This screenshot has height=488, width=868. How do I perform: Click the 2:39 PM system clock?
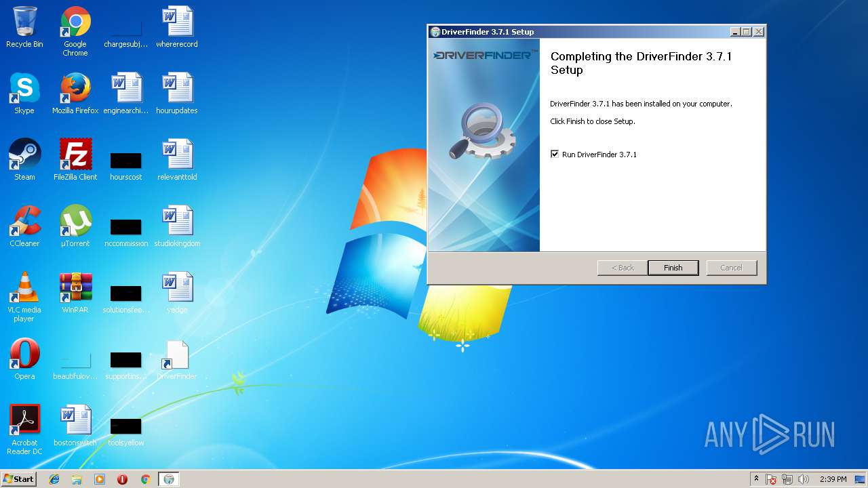[833, 479]
